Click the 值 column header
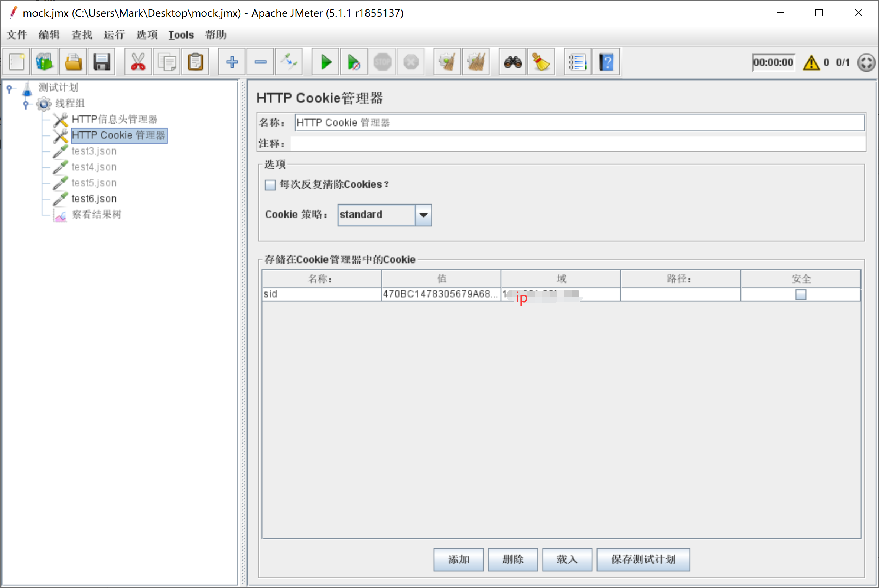Image resolution: width=879 pixels, height=588 pixels. [x=441, y=279]
